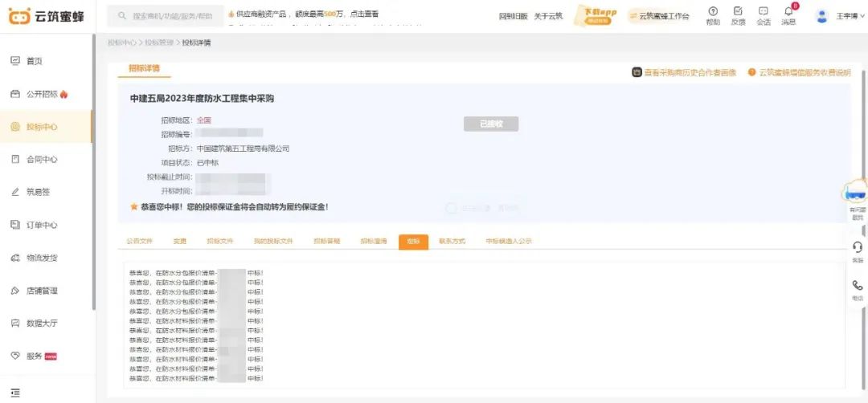Click the 下载app banner
Image resolution: width=868 pixels, height=403 pixels.
[596, 15]
